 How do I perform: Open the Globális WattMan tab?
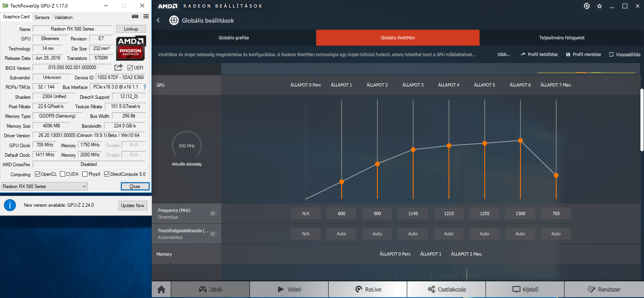click(x=398, y=38)
